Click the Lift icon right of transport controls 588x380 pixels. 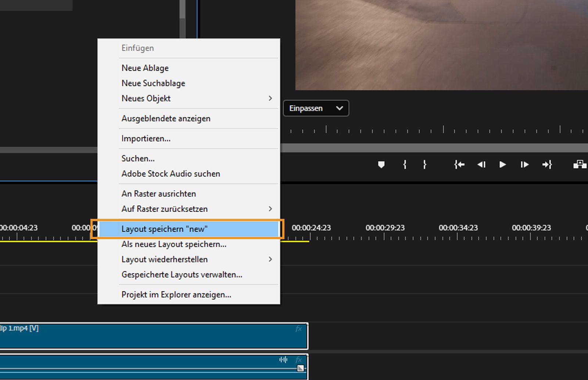tap(580, 164)
